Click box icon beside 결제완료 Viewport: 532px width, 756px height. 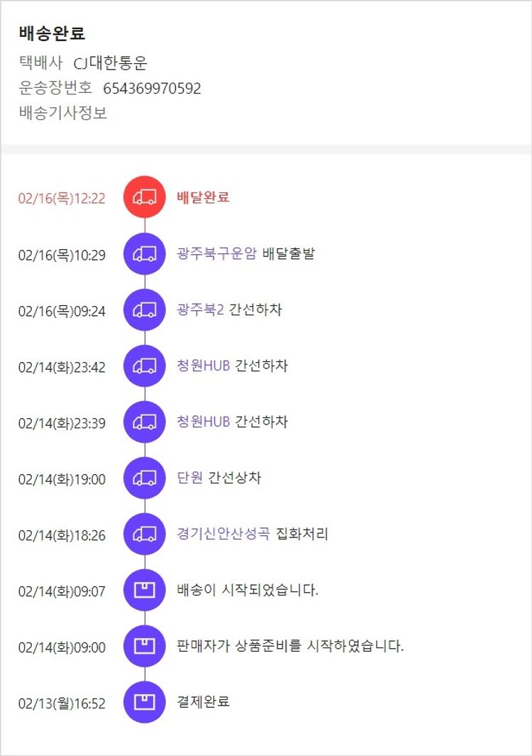point(145,702)
